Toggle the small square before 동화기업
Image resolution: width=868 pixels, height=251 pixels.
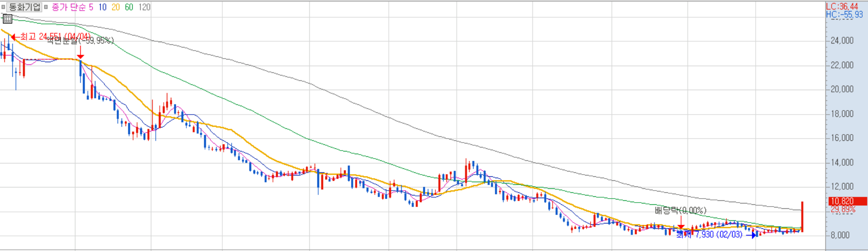pos(4,7)
